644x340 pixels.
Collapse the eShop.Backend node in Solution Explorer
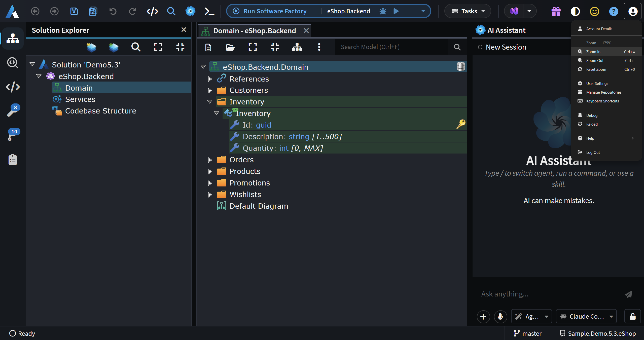click(39, 76)
